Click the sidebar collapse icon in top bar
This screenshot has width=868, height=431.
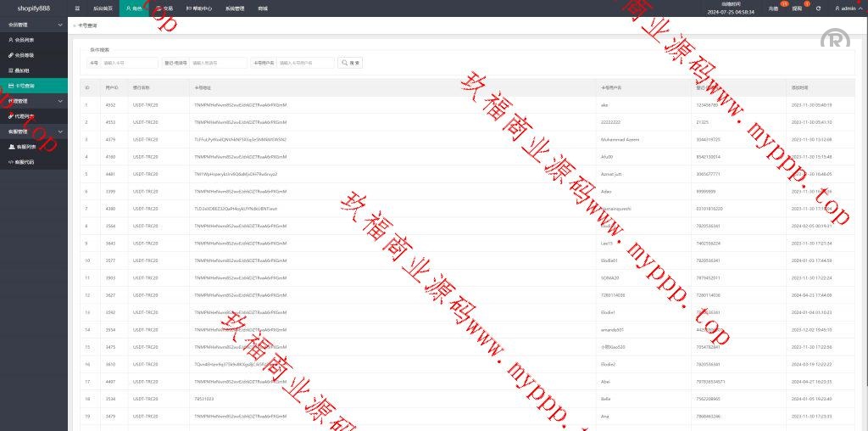coord(78,8)
